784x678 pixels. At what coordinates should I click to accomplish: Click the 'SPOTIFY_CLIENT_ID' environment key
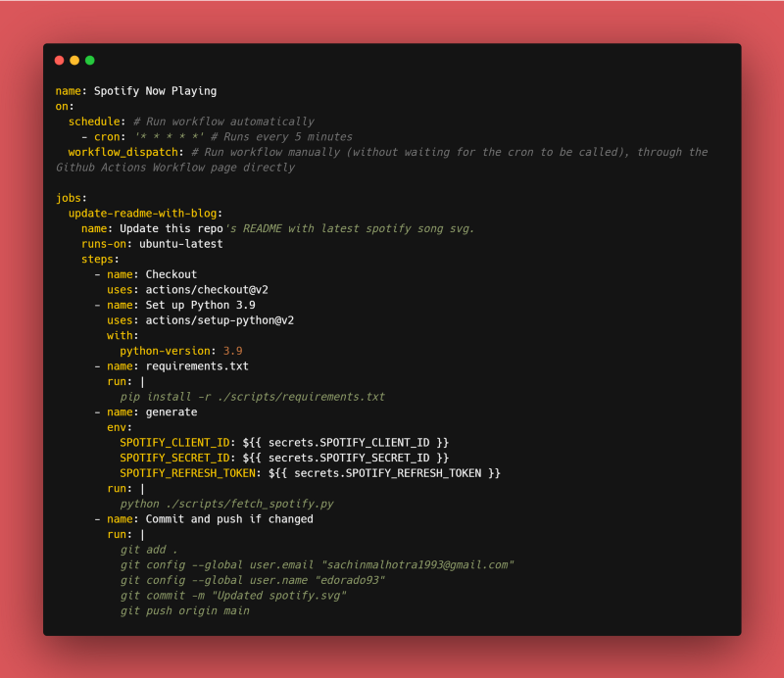(174, 443)
